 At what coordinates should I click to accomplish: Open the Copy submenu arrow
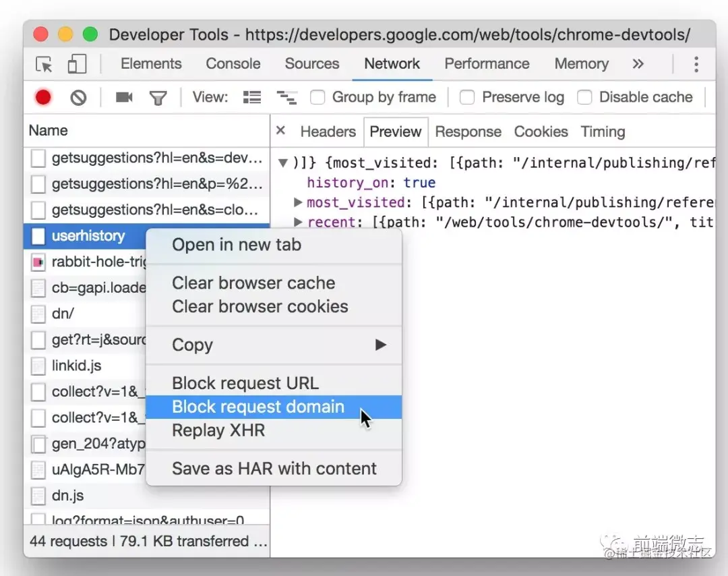[381, 345]
